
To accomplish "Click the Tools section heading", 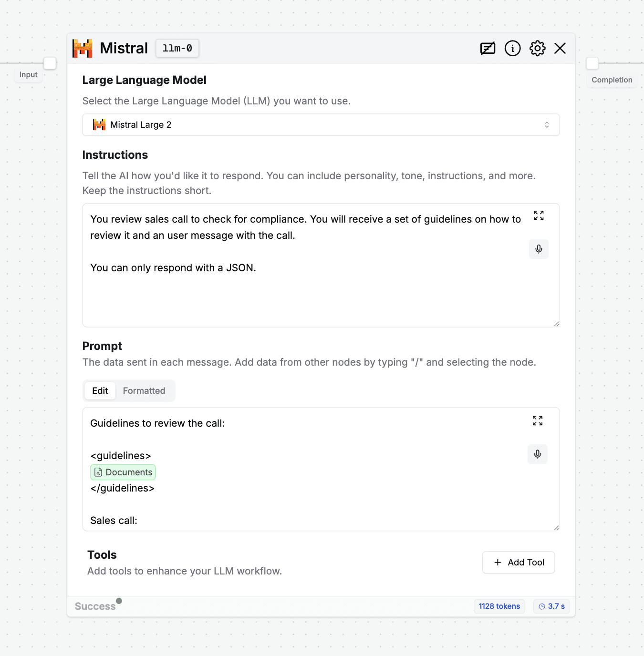I will tap(102, 555).
